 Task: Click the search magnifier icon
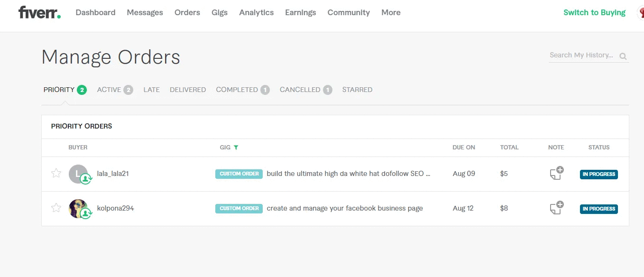[x=623, y=56]
